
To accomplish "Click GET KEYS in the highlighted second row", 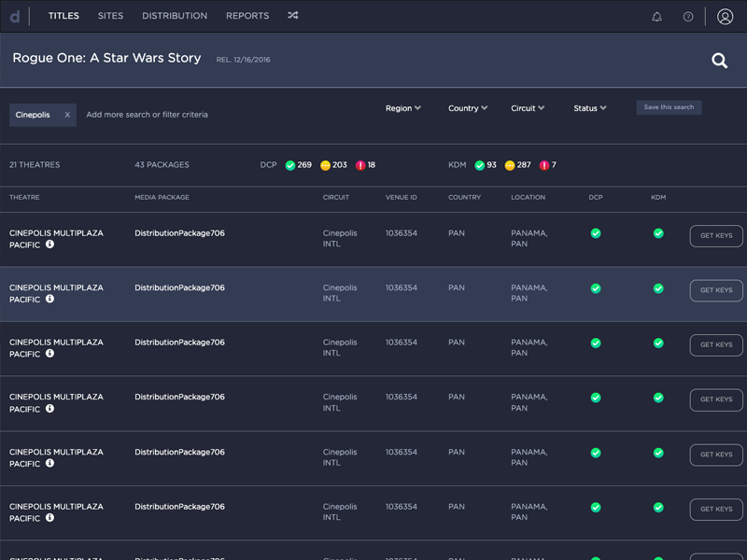I will [716, 290].
